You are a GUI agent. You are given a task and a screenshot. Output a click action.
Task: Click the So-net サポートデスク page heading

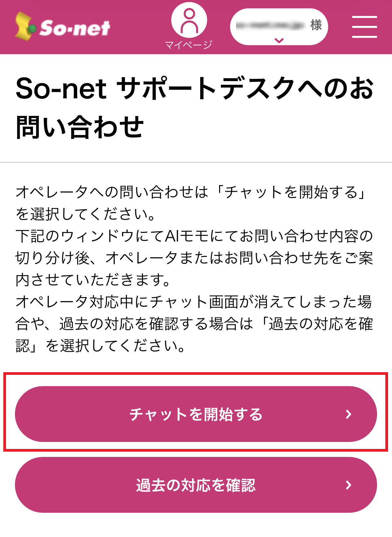(195, 88)
